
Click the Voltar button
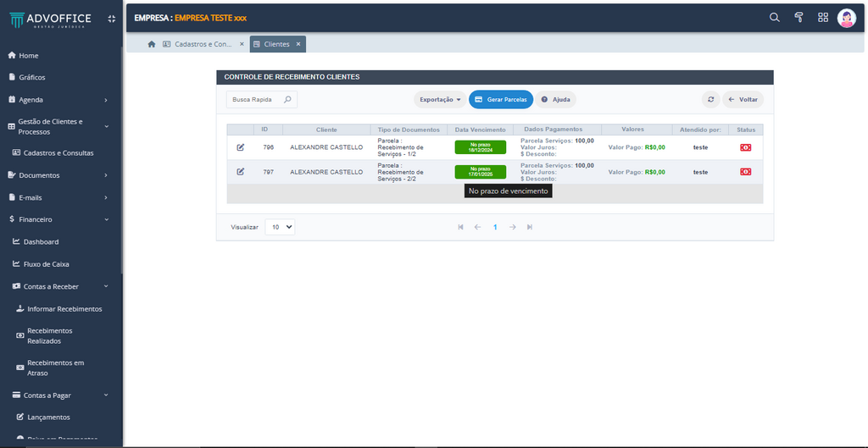pyautogui.click(x=743, y=99)
